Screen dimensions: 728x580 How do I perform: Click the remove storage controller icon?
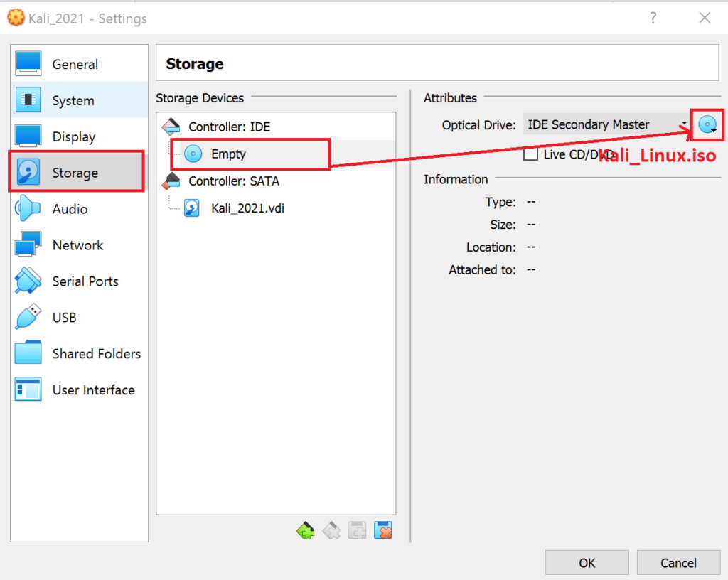(x=331, y=530)
